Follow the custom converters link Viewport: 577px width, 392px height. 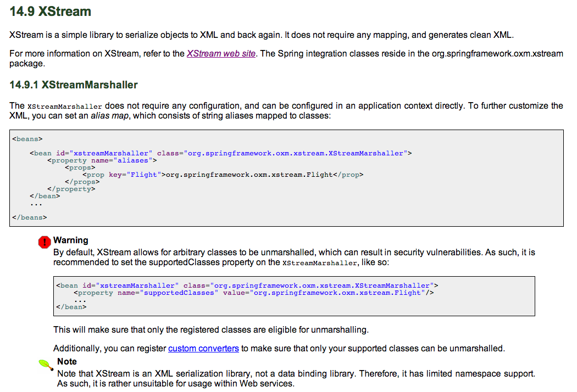coord(203,348)
